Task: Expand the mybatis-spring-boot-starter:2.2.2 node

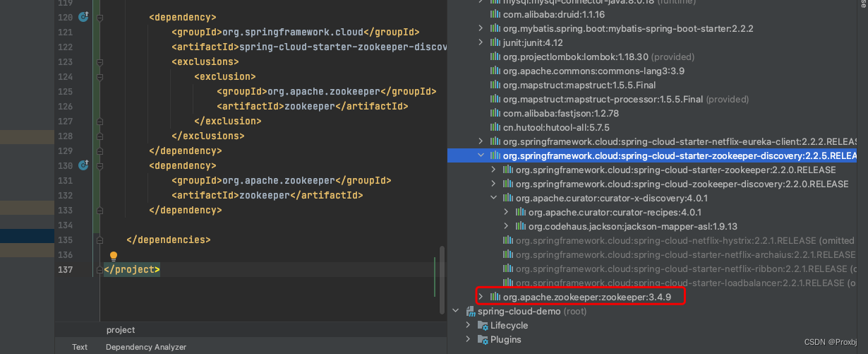Action: 481,28
